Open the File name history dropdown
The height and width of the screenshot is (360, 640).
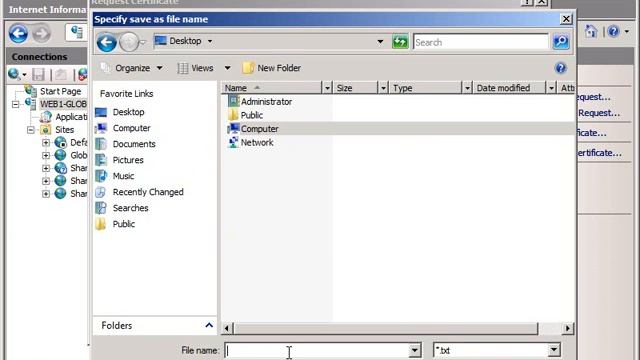coord(415,350)
